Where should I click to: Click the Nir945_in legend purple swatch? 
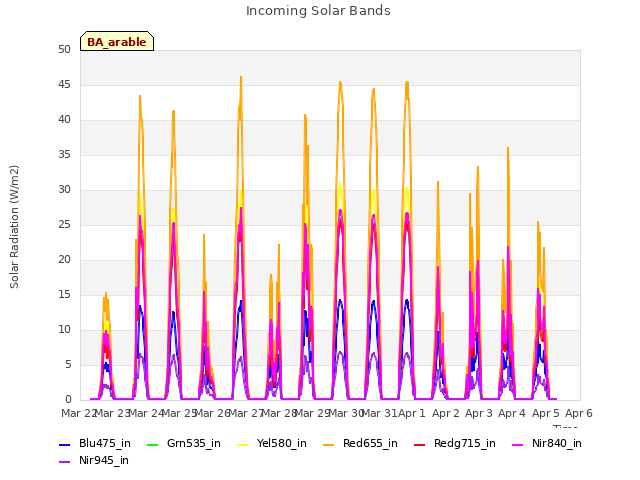[x=64, y=462]
